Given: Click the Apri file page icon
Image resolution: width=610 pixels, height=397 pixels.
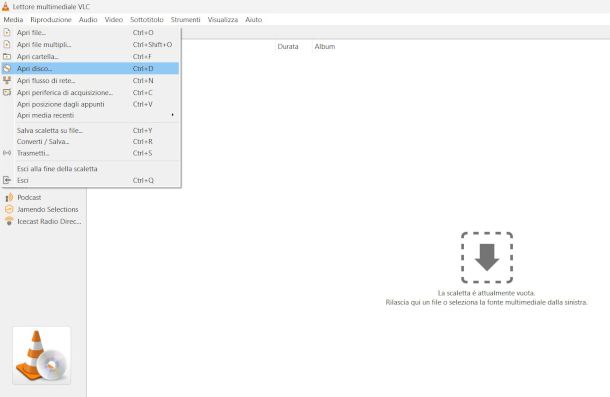Looking at the screenshot, I should click(7, 32).
